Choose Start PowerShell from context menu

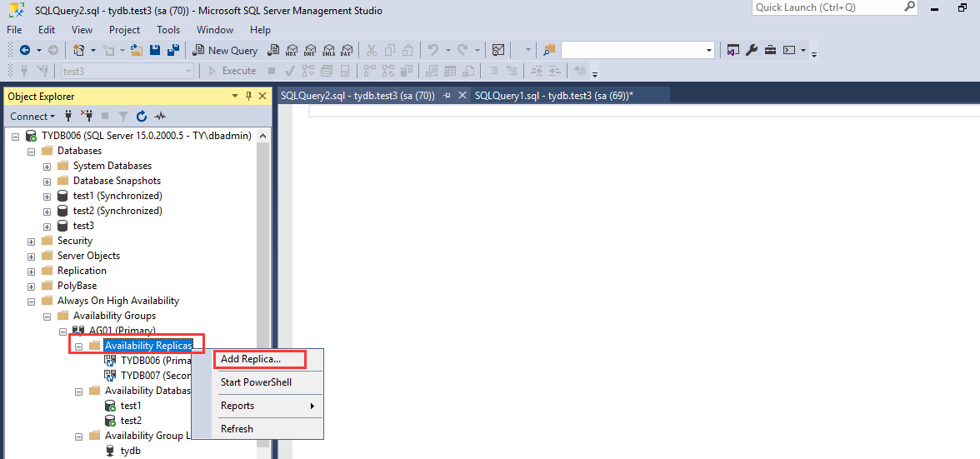click(258, 382)
